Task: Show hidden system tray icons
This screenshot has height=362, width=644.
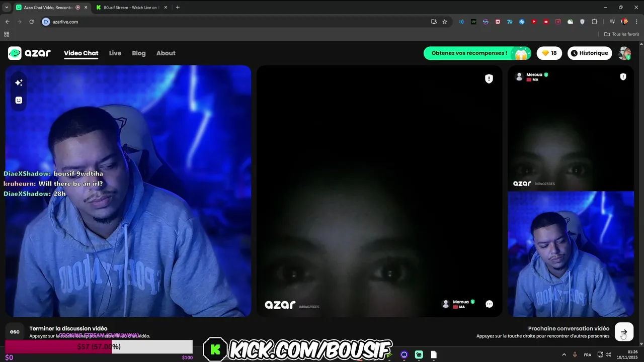Action: tap(564, 354)
